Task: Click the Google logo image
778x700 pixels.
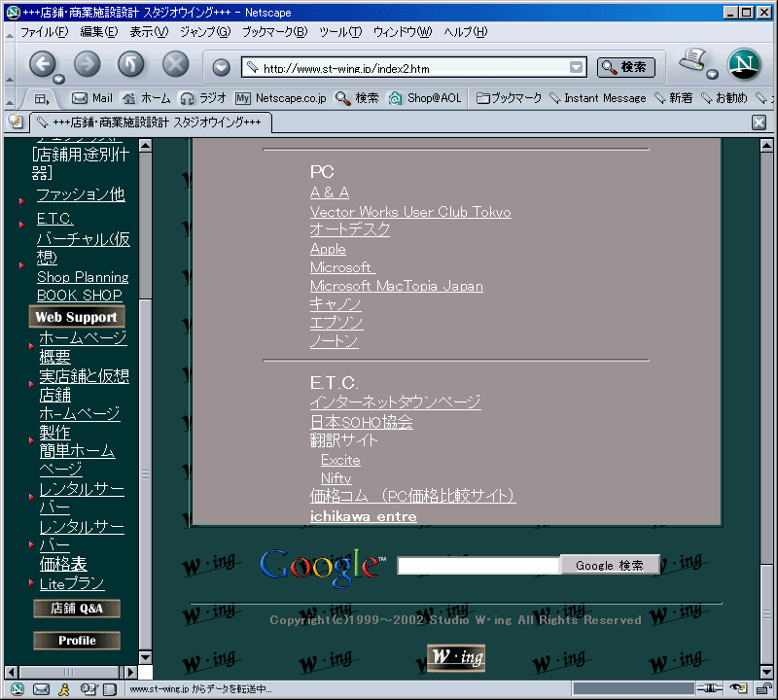Action: point(323,567)
